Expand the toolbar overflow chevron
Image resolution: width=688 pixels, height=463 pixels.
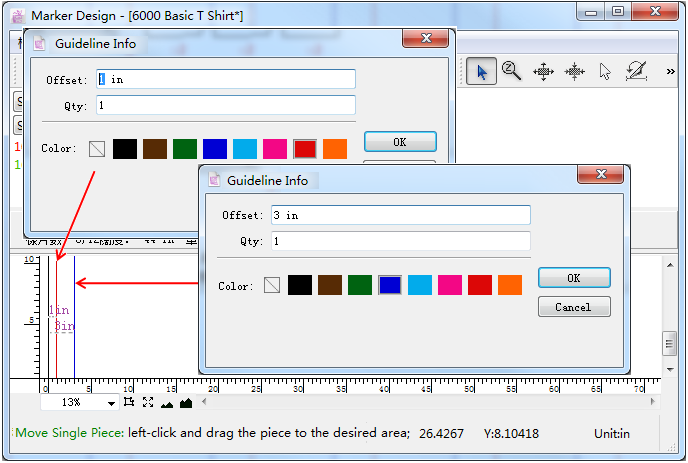coord(669,72)
